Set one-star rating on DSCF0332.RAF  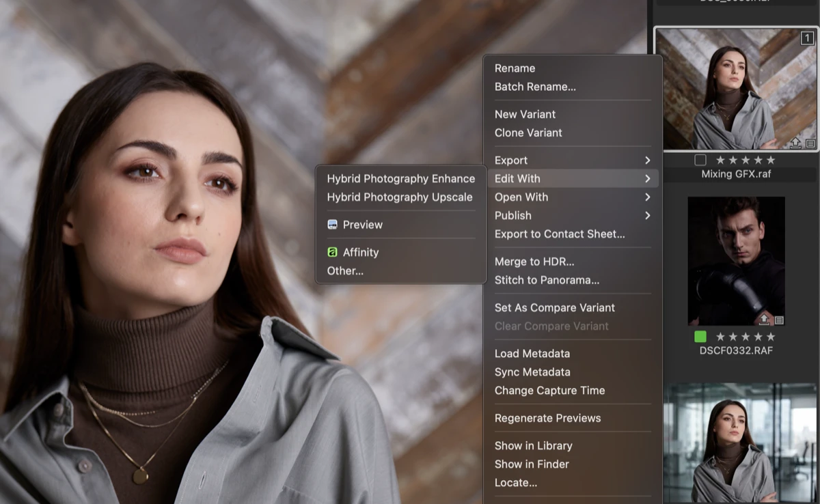tap(720, 336)
